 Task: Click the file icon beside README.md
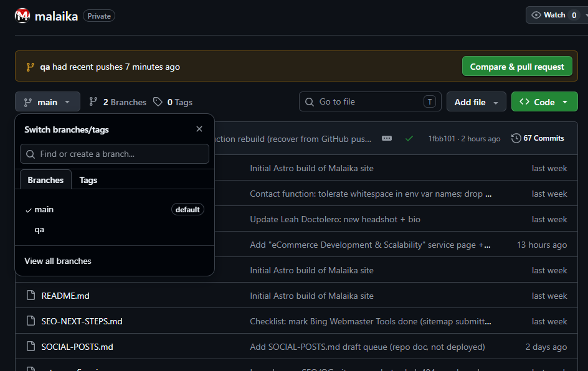(x=31, y=295)
